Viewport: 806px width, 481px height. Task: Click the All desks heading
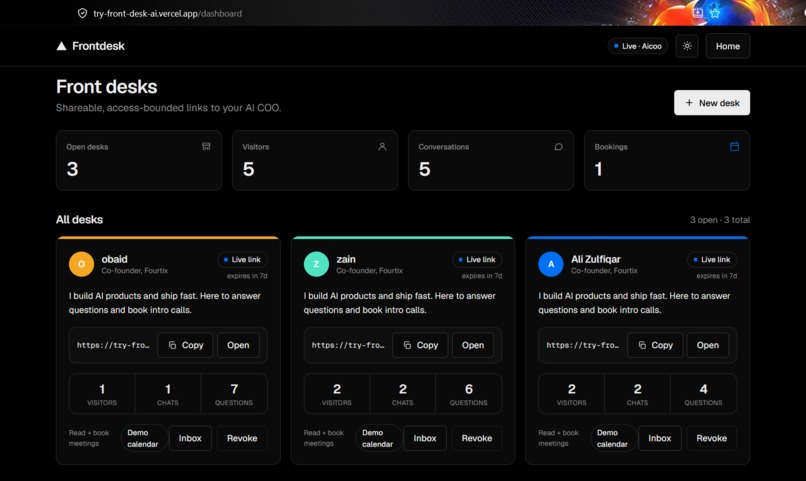pos(79,220)
